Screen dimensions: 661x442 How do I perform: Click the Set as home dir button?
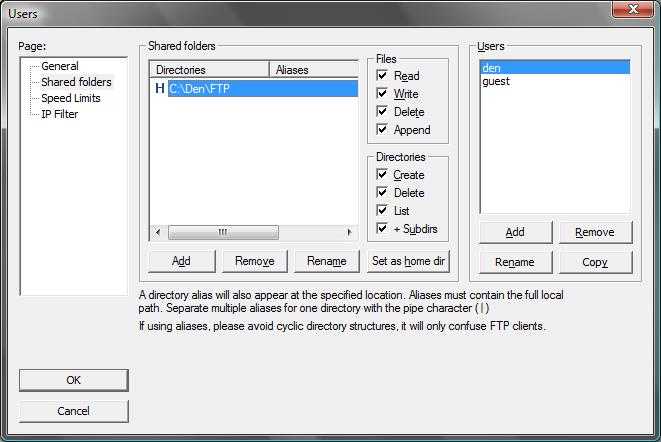tap(408, 261)
